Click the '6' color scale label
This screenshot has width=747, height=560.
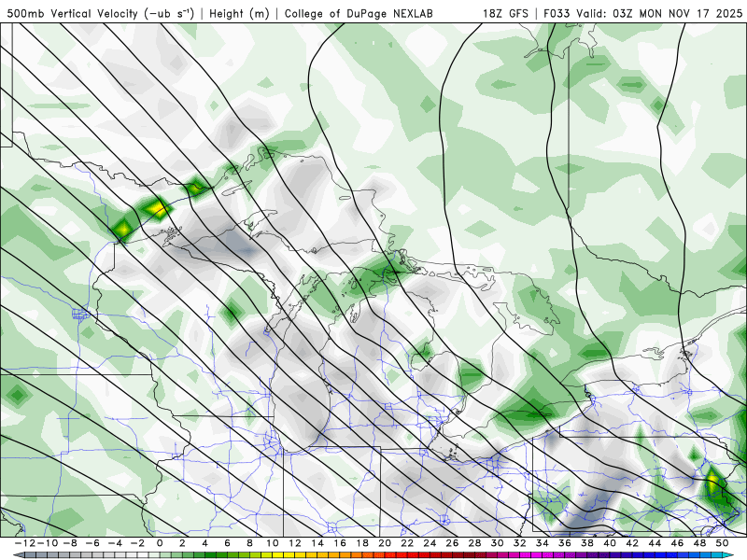(227, 543)
